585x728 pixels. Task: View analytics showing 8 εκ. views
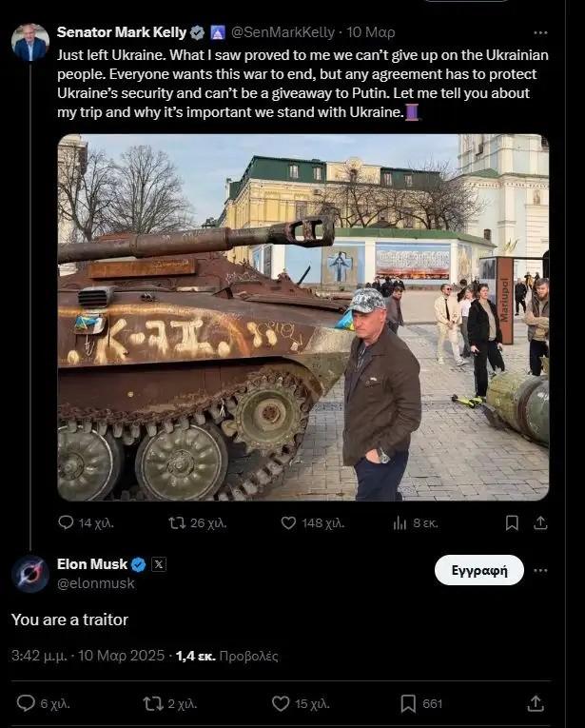pos(415,523)
